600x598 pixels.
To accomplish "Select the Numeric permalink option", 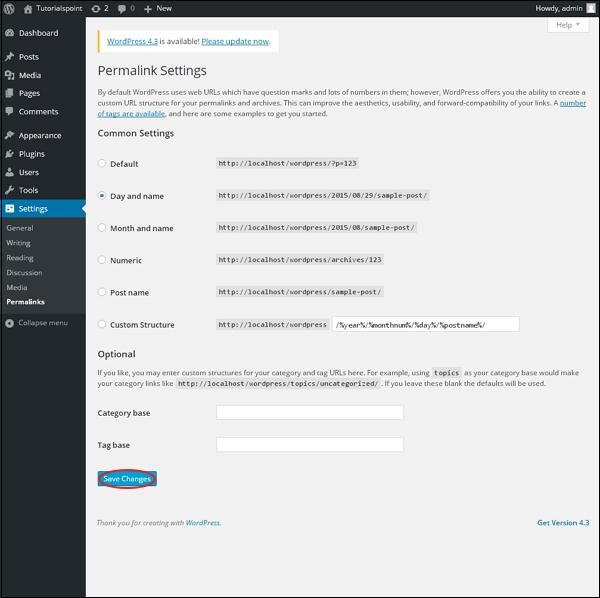I will pyautogui.click(x=102, y=260).
